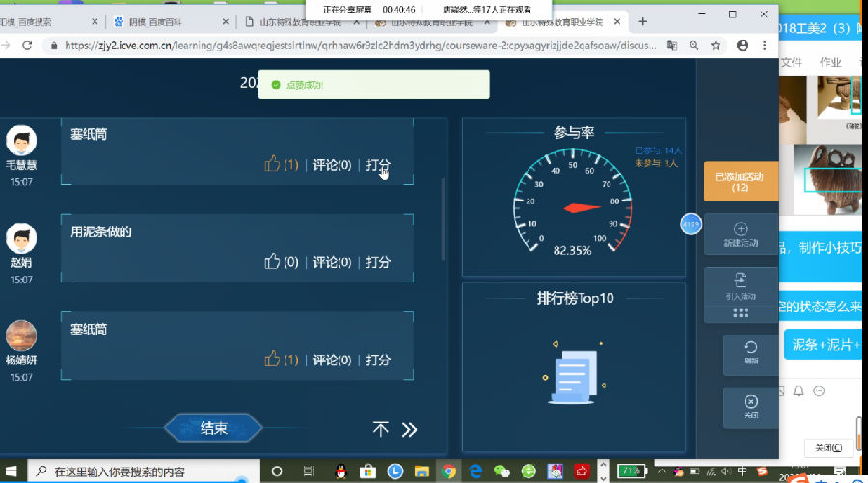Open the 已添加活动 (12) panel
The image size is (868, 483).
click(740, 181)
